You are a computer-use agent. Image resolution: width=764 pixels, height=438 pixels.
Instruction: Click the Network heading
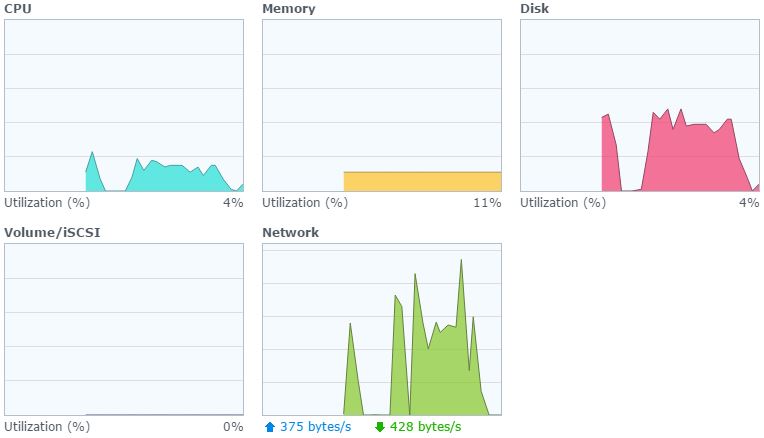tap(290, 232)
